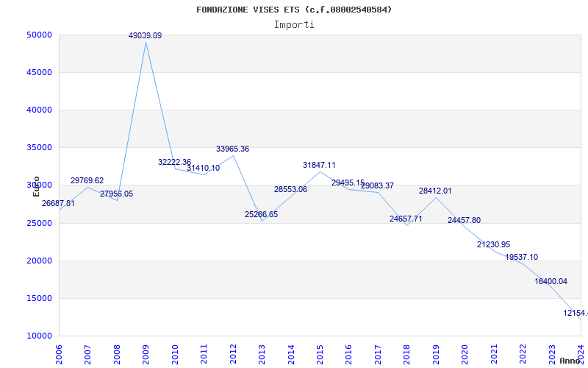Click data label 24657.71
The width and height of the screenshot is (588, 368).
406,219
